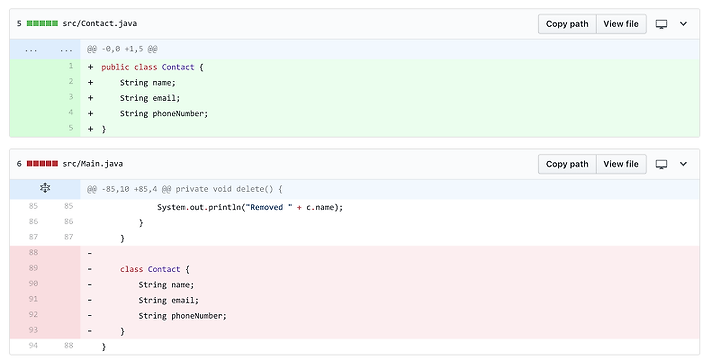Click the green diffstat squares for Contact.java

point(42,23)
